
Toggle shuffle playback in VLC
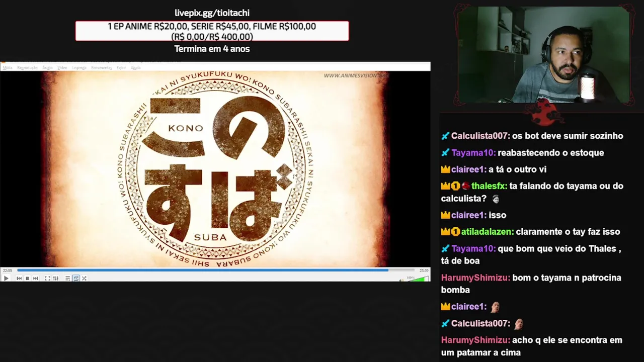click(x=84, y=278)
